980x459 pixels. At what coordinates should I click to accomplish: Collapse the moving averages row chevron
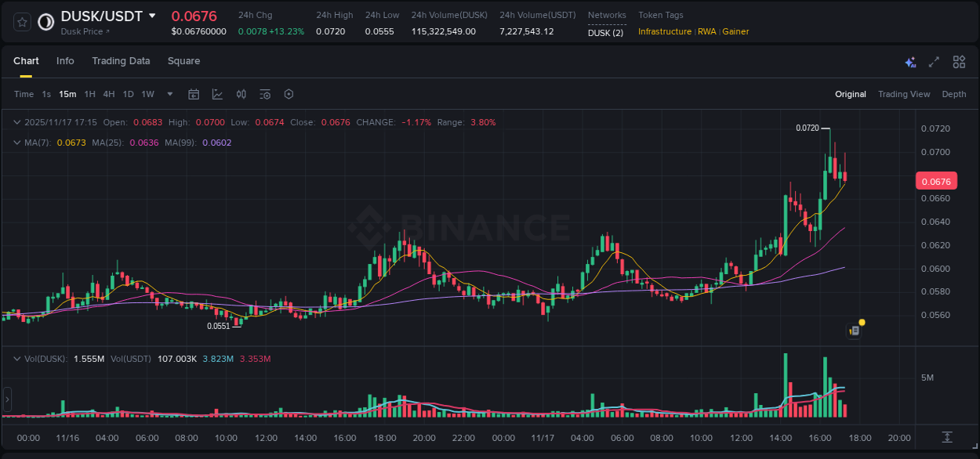point(17,143)
